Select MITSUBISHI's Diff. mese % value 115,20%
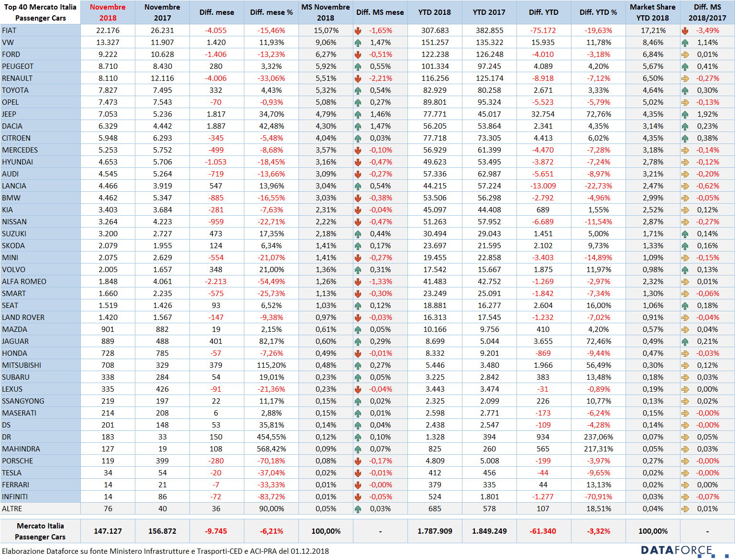Viewport: 735px width, 560px height. (272, 365)
